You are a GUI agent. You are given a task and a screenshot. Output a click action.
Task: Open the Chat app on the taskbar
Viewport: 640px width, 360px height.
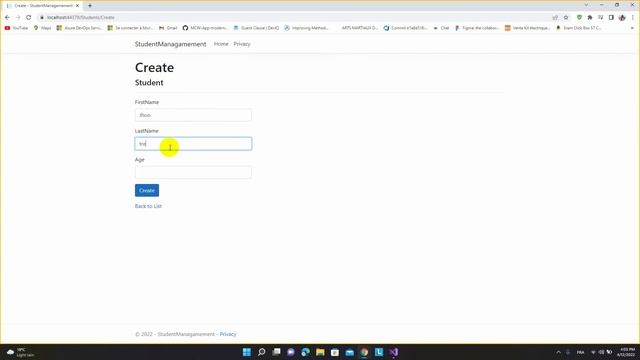pos(291,352)
